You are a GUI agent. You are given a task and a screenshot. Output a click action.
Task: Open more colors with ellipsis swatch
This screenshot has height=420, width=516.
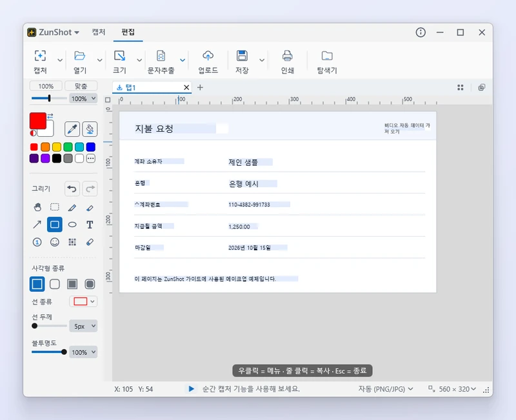pos(91,158)
